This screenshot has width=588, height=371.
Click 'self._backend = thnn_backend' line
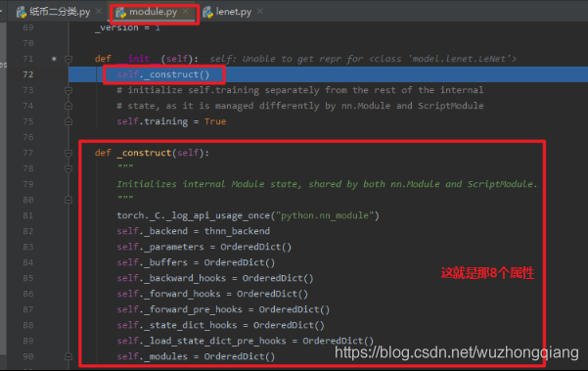pos(193,231)
